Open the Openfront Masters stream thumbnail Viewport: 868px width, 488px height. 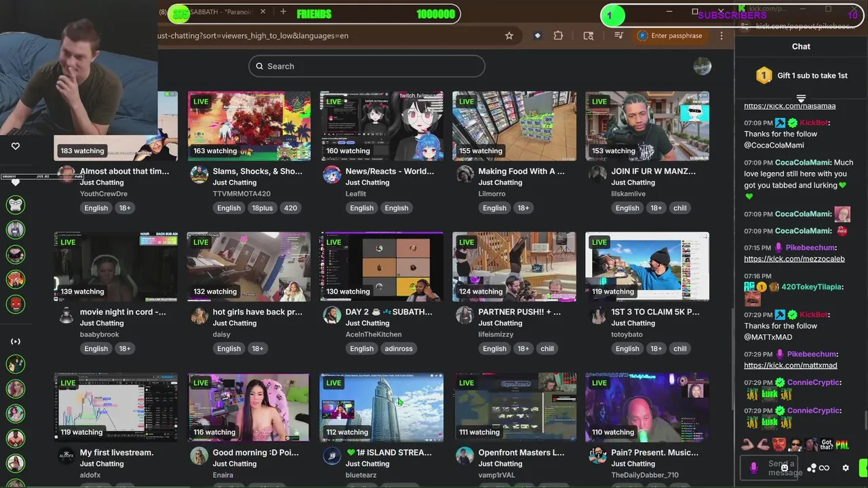[514, 407]
